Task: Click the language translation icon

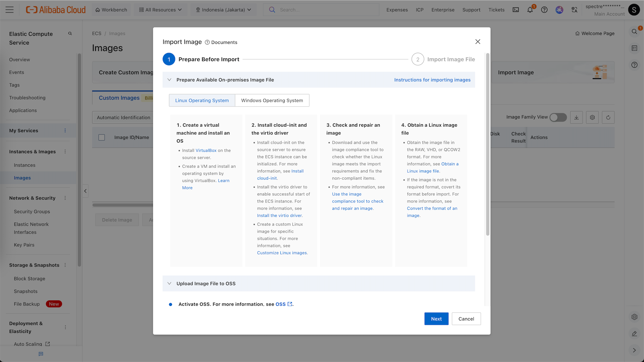Action: [574, 10]
